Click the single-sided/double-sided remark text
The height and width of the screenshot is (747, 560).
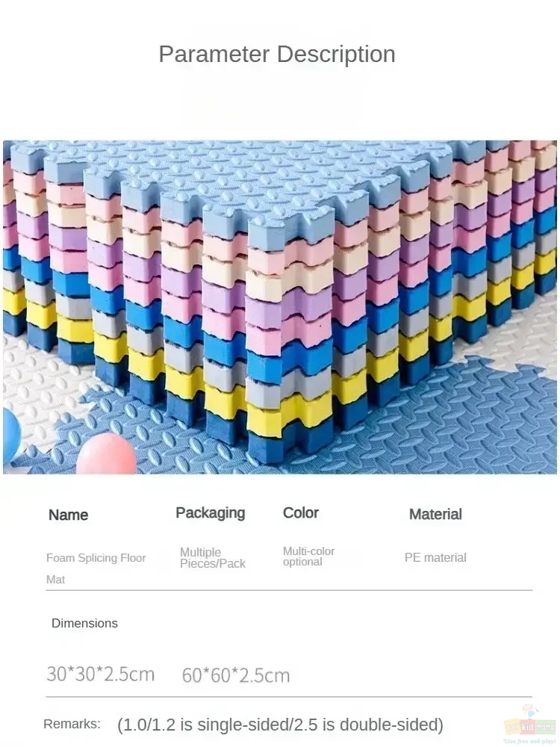[281, 725]
